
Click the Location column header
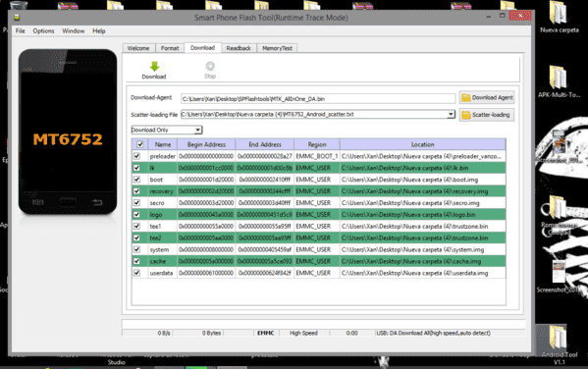[423, 144]
